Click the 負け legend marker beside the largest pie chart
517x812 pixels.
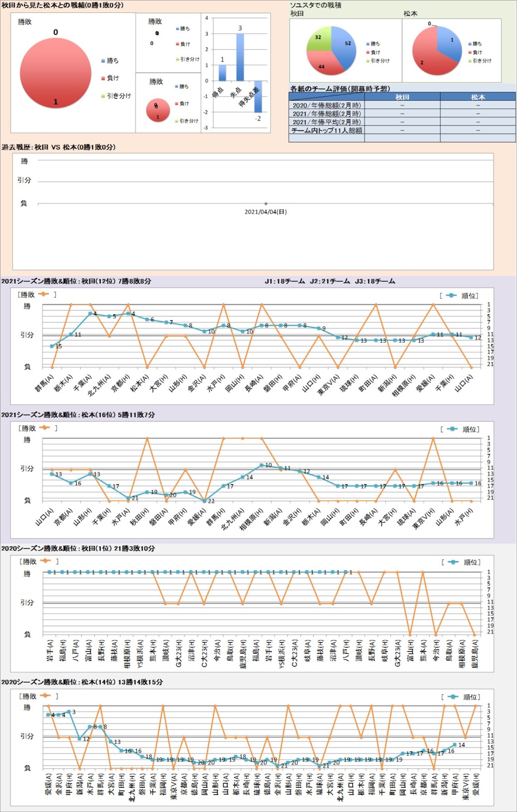tap(103, 79)
